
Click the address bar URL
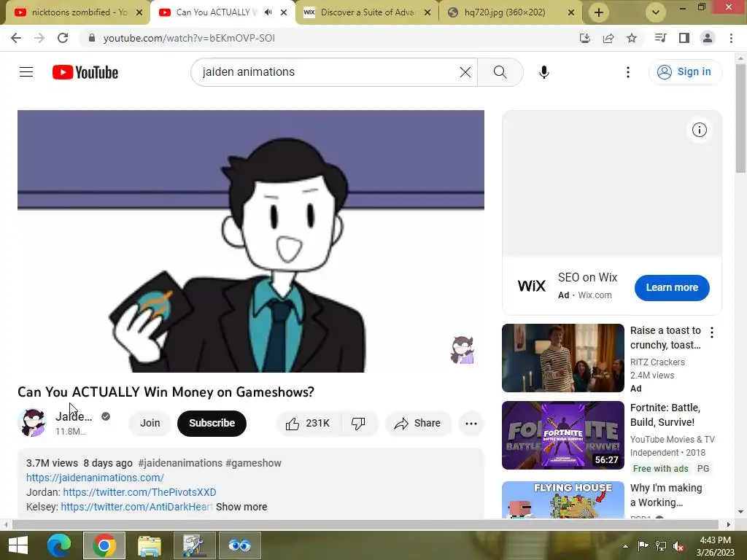[x=189, y=38]
